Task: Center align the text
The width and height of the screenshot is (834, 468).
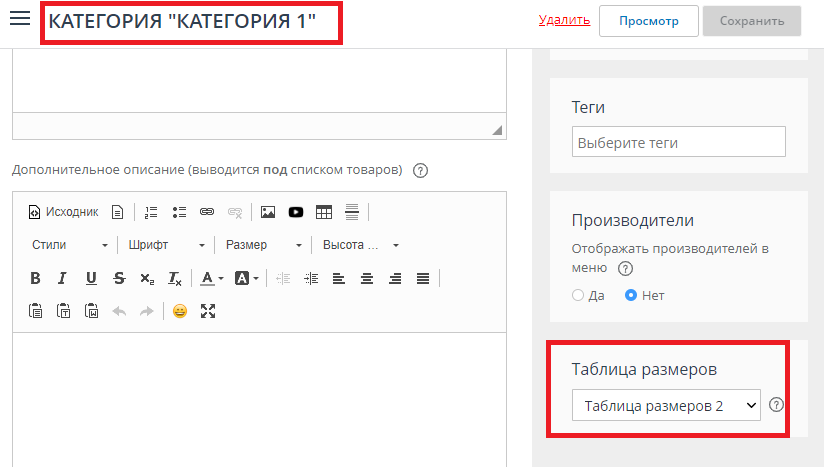Action: coord(367,278)
